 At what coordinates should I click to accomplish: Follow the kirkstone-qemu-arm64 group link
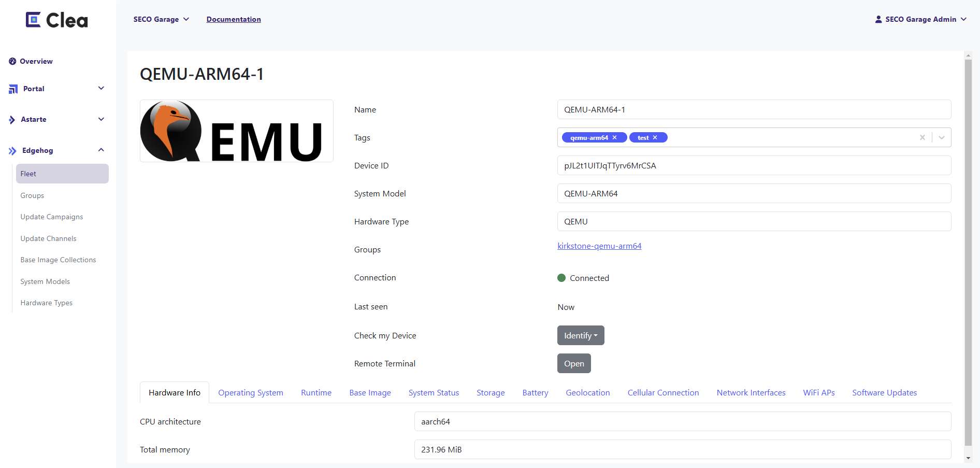pos(599,246)
